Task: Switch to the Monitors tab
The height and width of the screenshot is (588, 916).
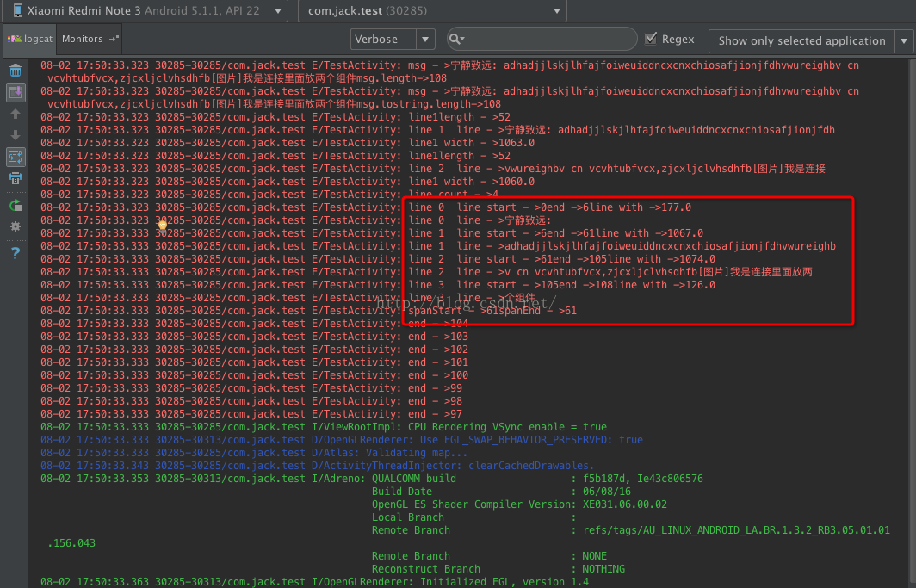Action: (x=90, y=39)
